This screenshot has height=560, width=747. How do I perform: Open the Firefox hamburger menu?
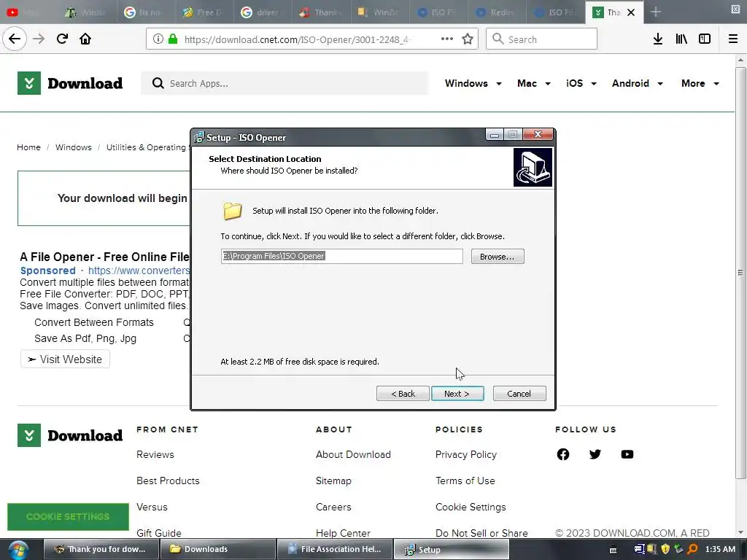pos(733,39)
